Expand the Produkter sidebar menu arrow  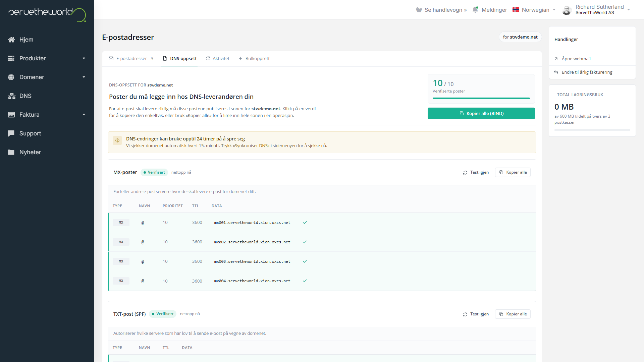[84, 58]
